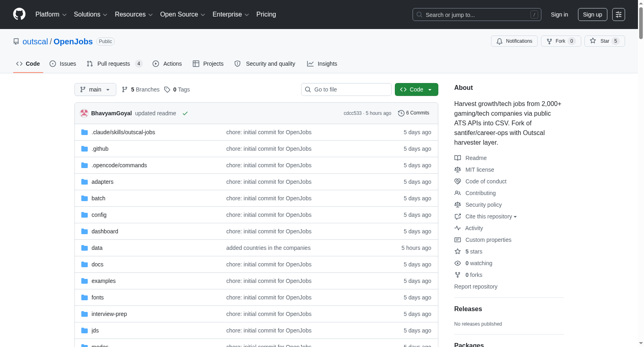Open the 'updated readme' commit message
644x347 pixels.
(x=155, y=113)
